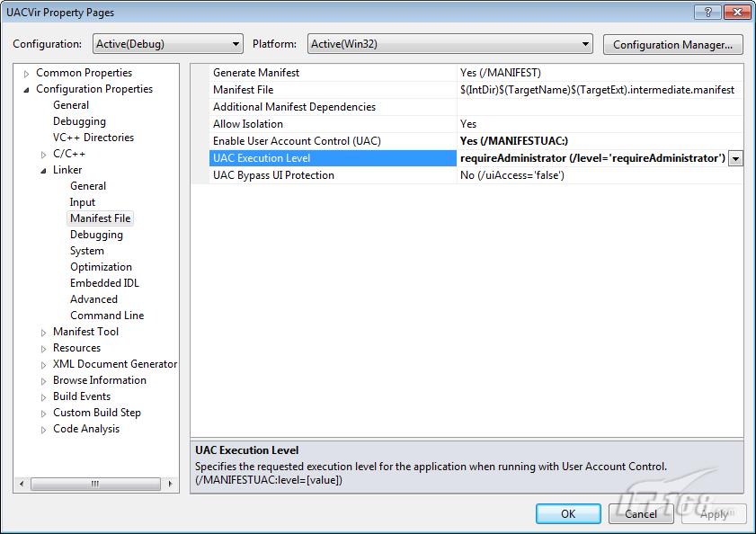Click the tree scrollbar left arrow
Viewport: 756px width, 534px height.
22,484
